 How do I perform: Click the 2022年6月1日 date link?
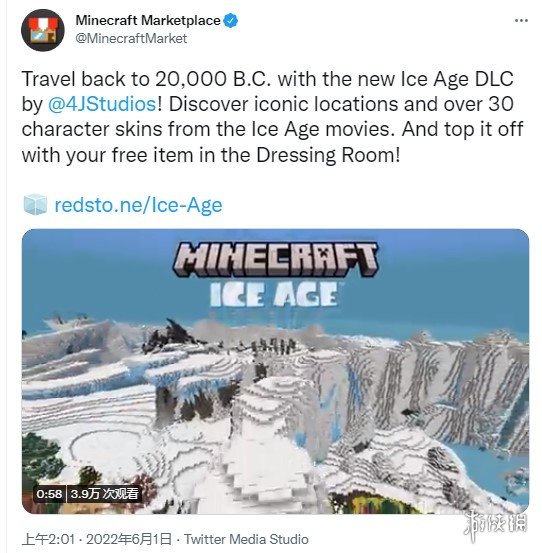click(129, 539)
